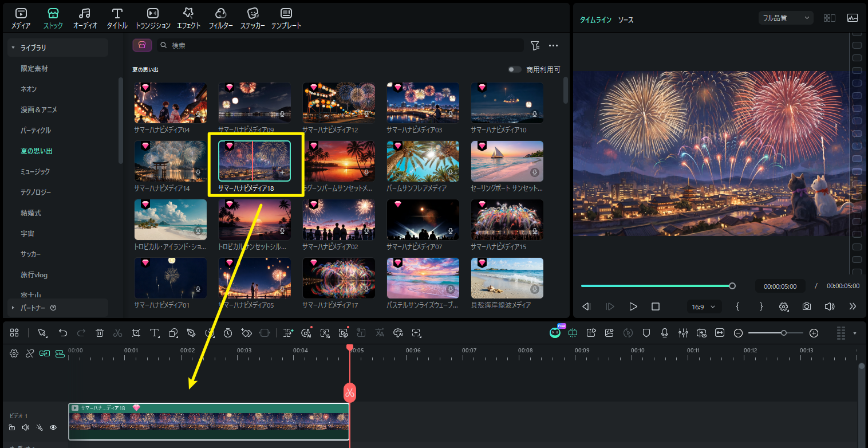Open the 16:9 aspect ratio dropdown

(704, 306)
